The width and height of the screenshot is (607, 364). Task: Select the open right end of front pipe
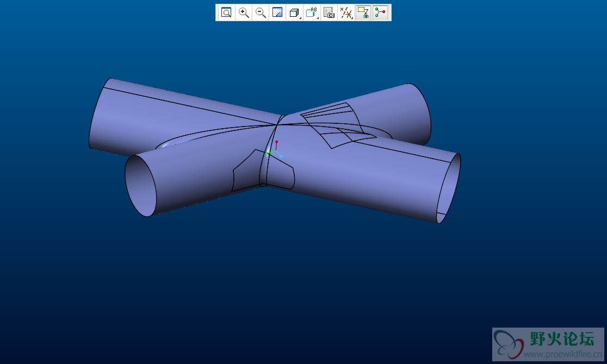pos(449,189)
